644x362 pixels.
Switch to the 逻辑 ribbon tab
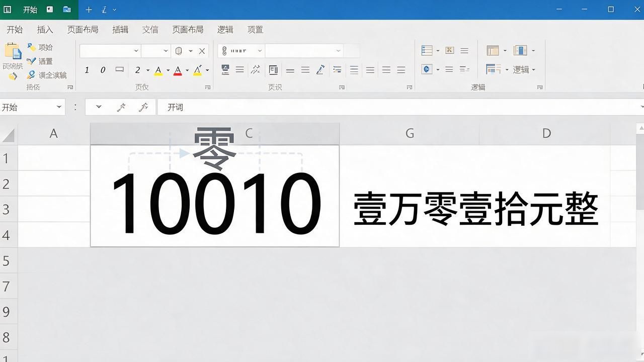tap(225, 30)
